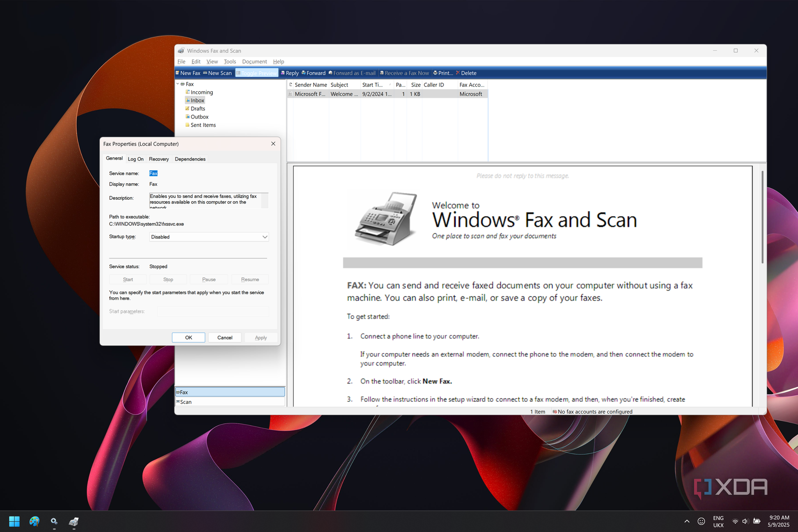Forward the Welcome fax
The image size is (798, 532).
pyautogui.click(x=315, y=73)
